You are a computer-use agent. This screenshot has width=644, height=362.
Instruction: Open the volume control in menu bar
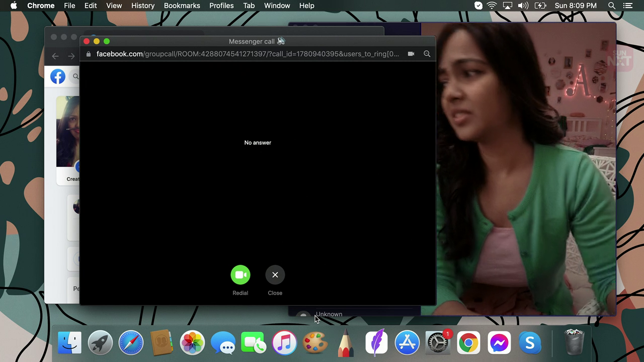pos(523,6)
